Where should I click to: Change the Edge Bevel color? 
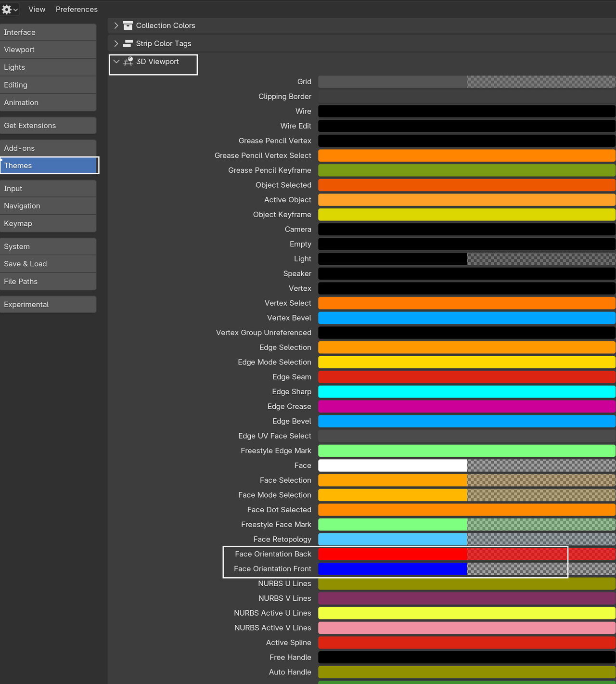[467, 421]
